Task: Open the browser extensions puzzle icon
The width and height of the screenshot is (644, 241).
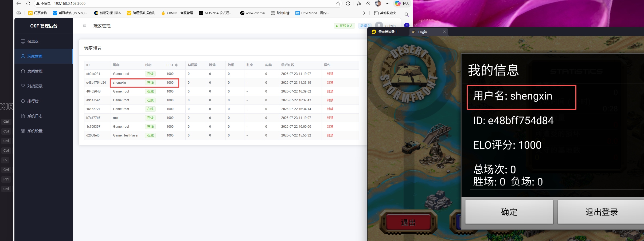Action: click(348, 3)
